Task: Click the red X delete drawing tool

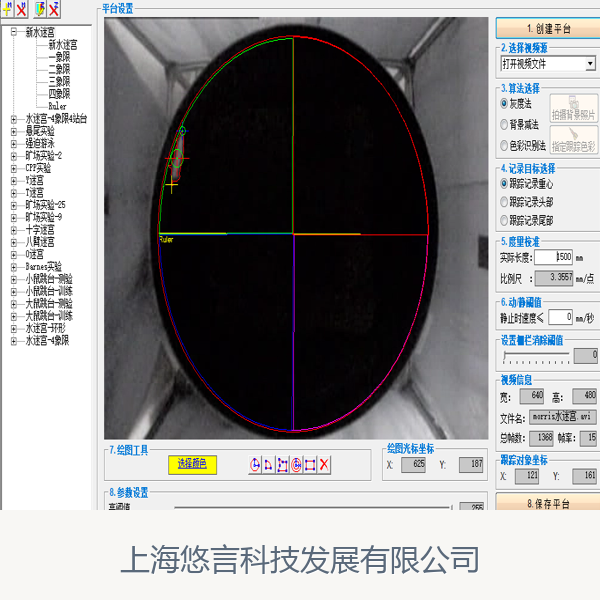Action: 324,465
